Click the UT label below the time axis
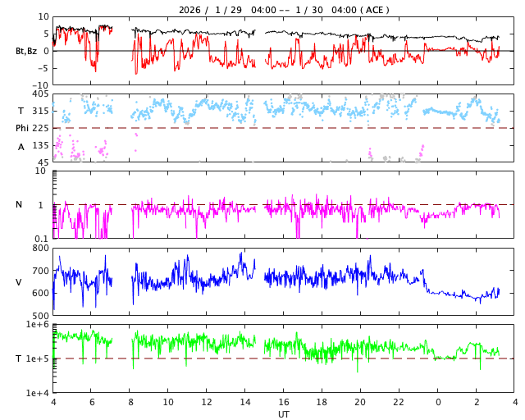 (284, 414)
